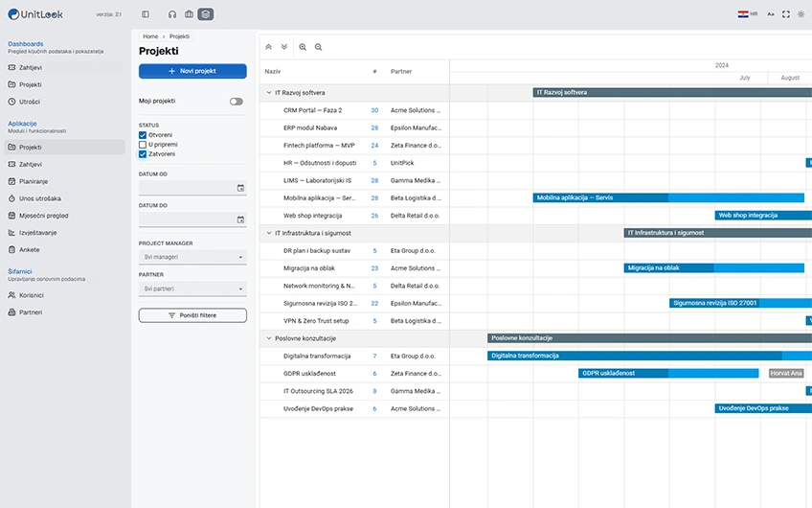Switch light/dark theme with sun icon
The width and height of the screenshot is (812, 508).
pyautogui.click(x=801, y=14)
